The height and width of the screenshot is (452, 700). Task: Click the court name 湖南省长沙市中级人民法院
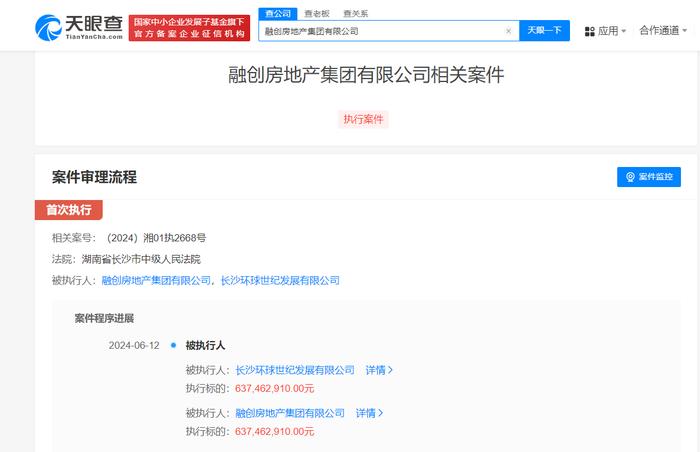point(141,259)
